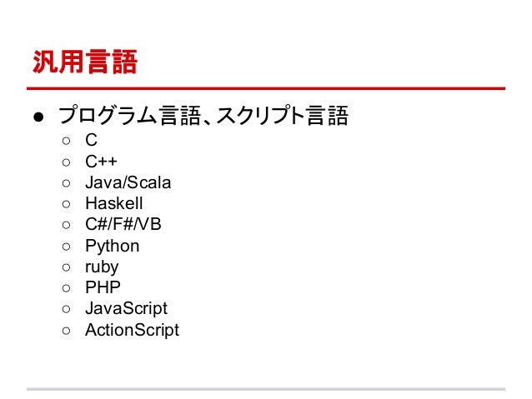Screen dimensions: 532x399
Task: Click the hollow bullet beside PHP
Action: pyautogui.click(x=66, y=288)
